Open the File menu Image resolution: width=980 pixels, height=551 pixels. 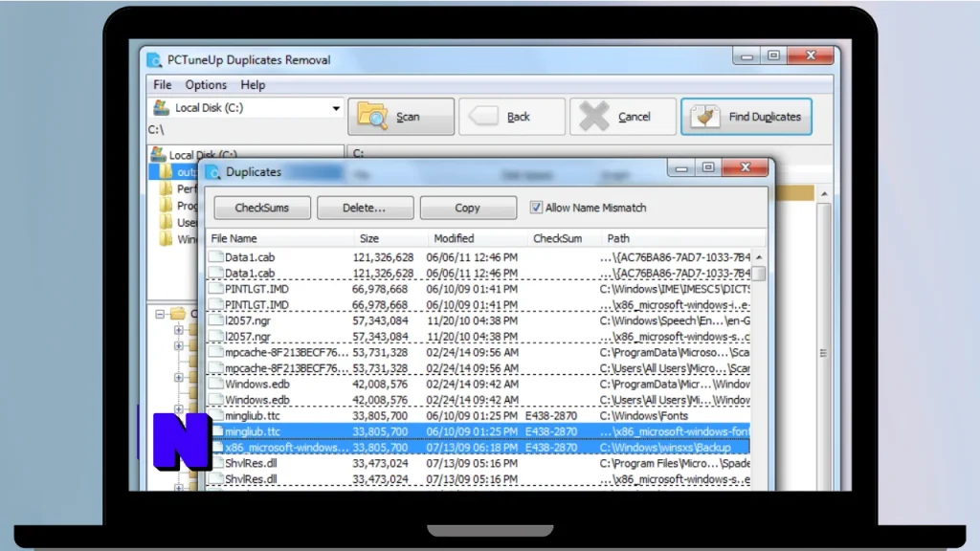pyautogui.click(x=162, y=84)
